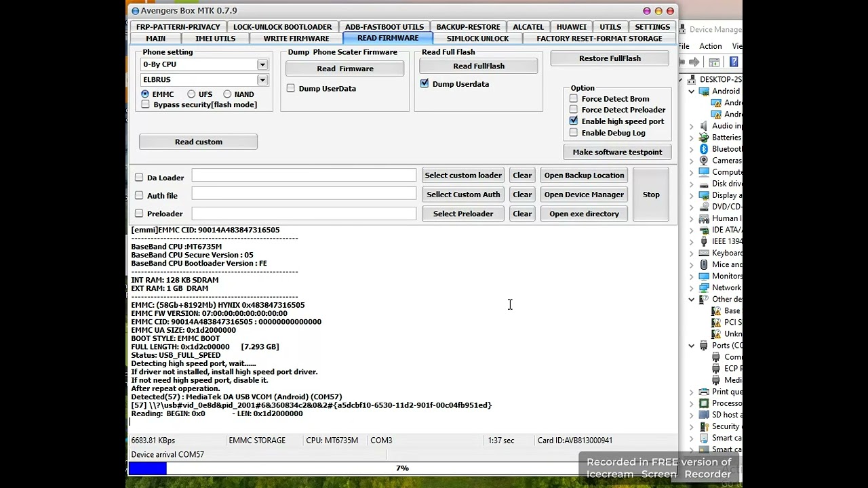Open LOCK-UNLOCK BOOTLOADER tab
Image resolution: width=868 pixels, height=488 pixels.
tap(282, 27)
